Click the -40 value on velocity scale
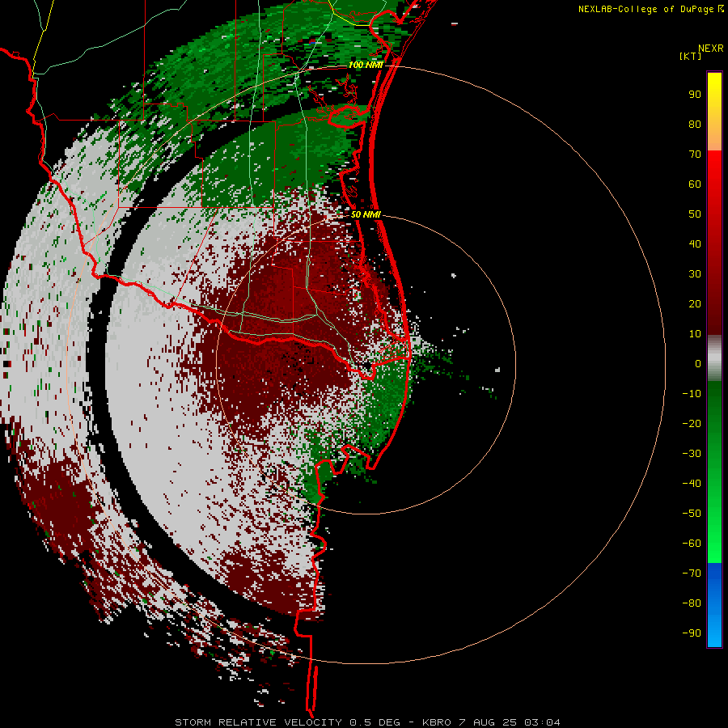The height and width of the screenshot is (728, 728). coord(692,484)
